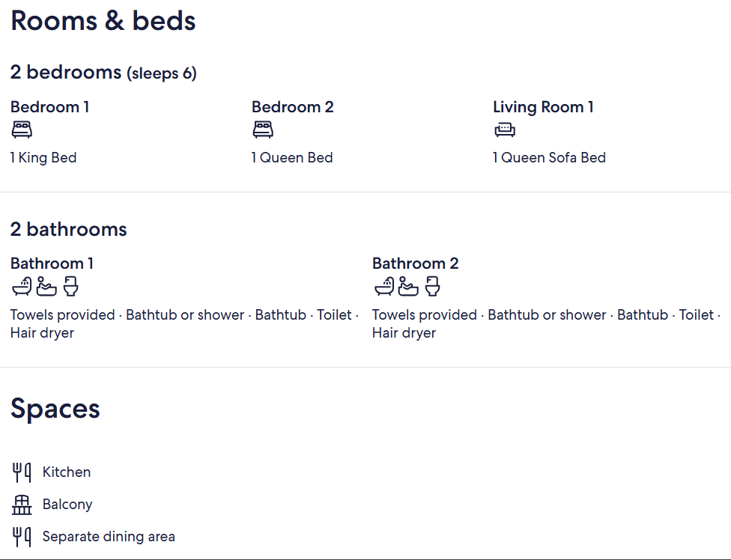Screen dimensions: 731x560
Task: Click the person-in-bathtub icon in Bathroom 2
Action: (408, 287)
